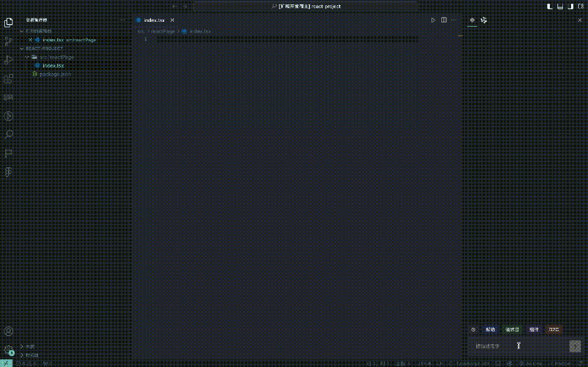Switch to second tab in right panel
Viewport: 588px width, 367px height.
483,20
